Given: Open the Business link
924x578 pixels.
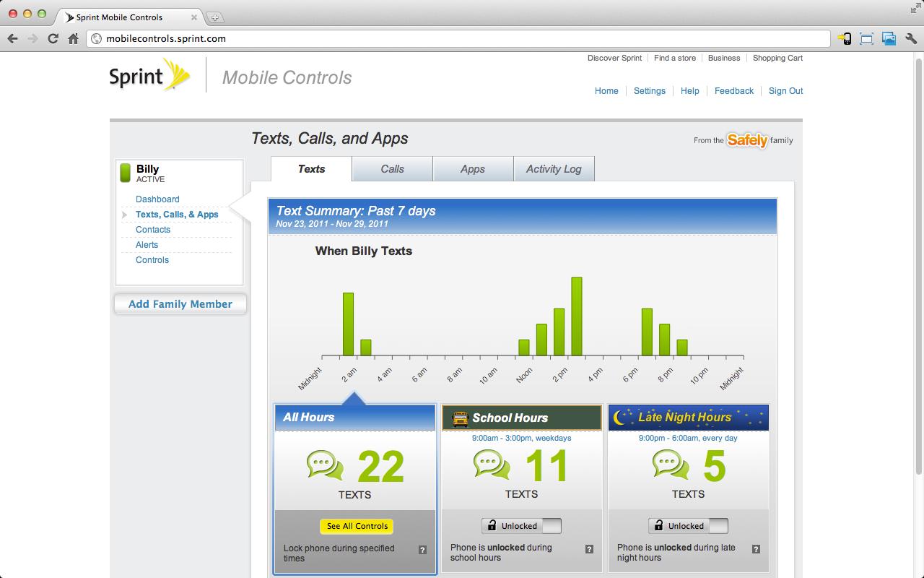Looking at the screenshot, I should pos(724,58).
